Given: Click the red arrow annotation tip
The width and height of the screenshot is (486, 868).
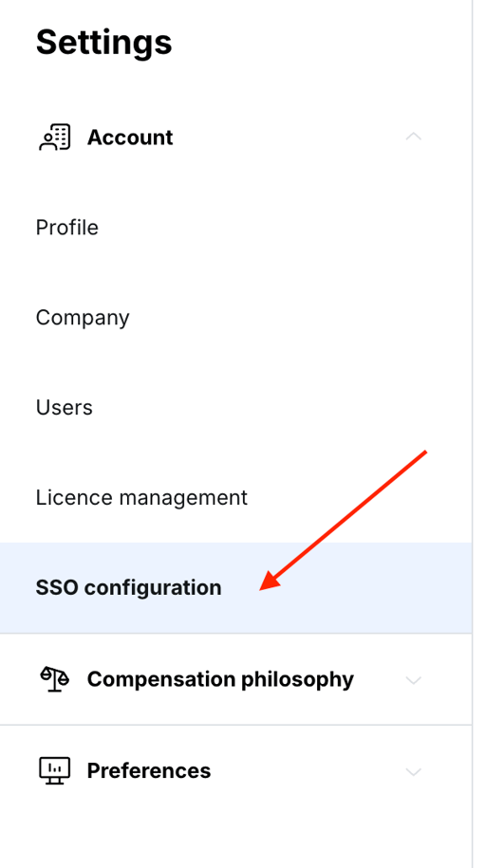Looking at the screenshot, I should coord(262,589).
